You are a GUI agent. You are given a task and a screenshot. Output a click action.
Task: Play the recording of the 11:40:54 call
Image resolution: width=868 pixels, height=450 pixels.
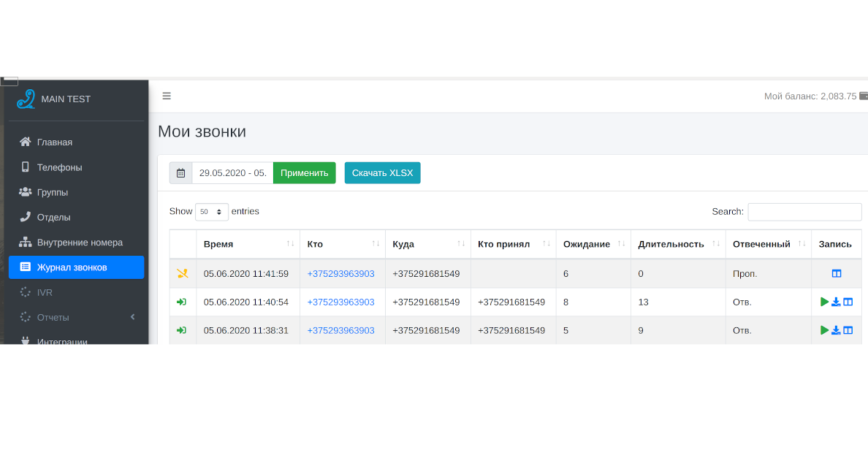pos(825,301)
